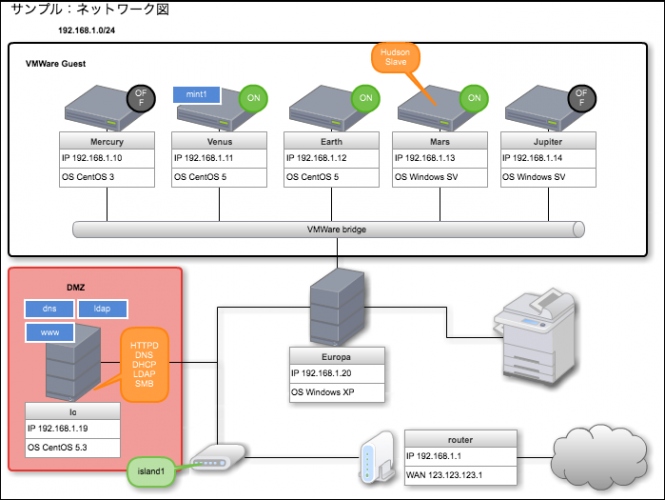The width and height of the screenshot is (665, 500).
Task: Click the Earth table header
Action: (x=331, y=141)
